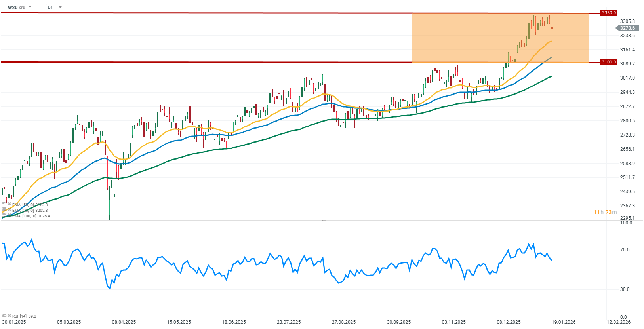Open settings for RSI [14] indicator
Image resolution: width=644 pixels, height=329 pixels.
coord(4,316)
